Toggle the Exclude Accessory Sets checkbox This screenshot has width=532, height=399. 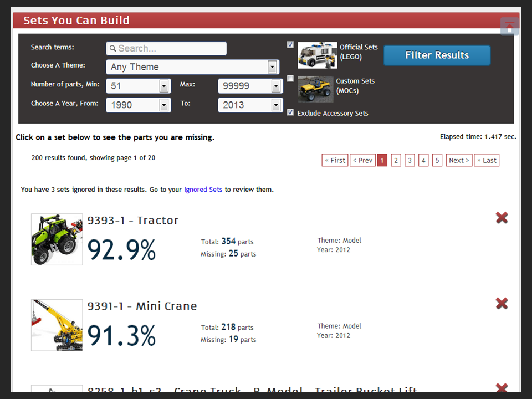pos(290,112)
